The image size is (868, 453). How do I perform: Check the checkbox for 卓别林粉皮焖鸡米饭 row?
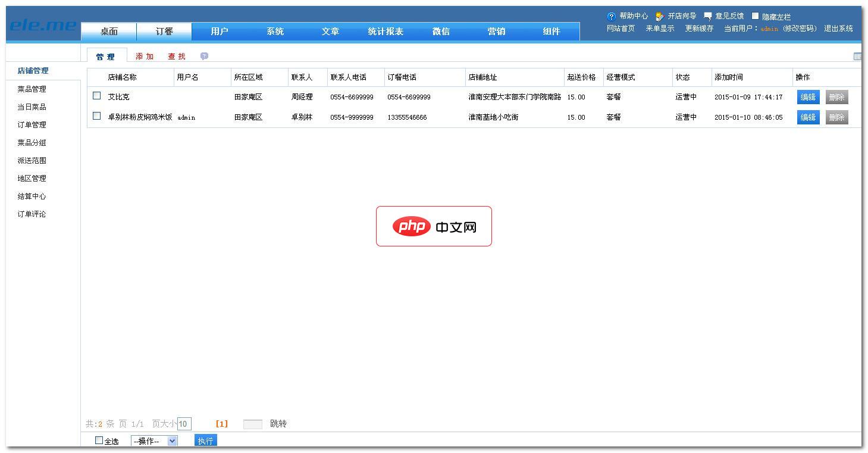coord(97,117)
